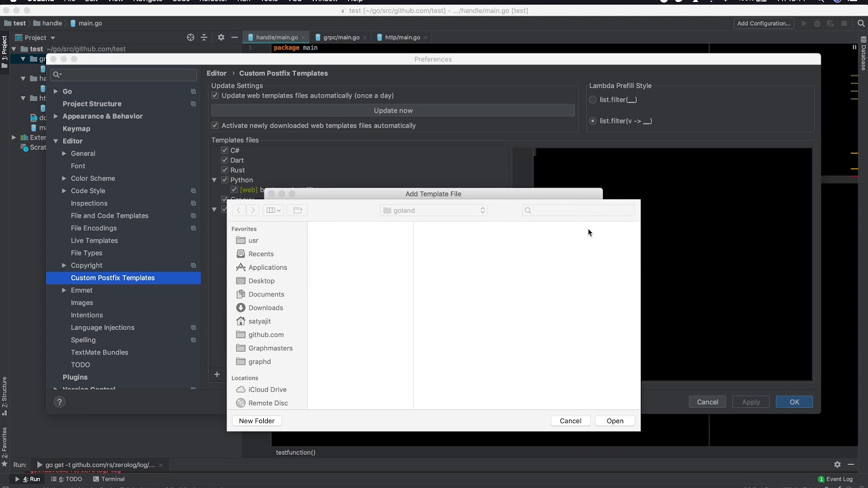Expand the Color Scheme settings node
The width and height of the screenshot is (868, 488).
pos(64,178)
